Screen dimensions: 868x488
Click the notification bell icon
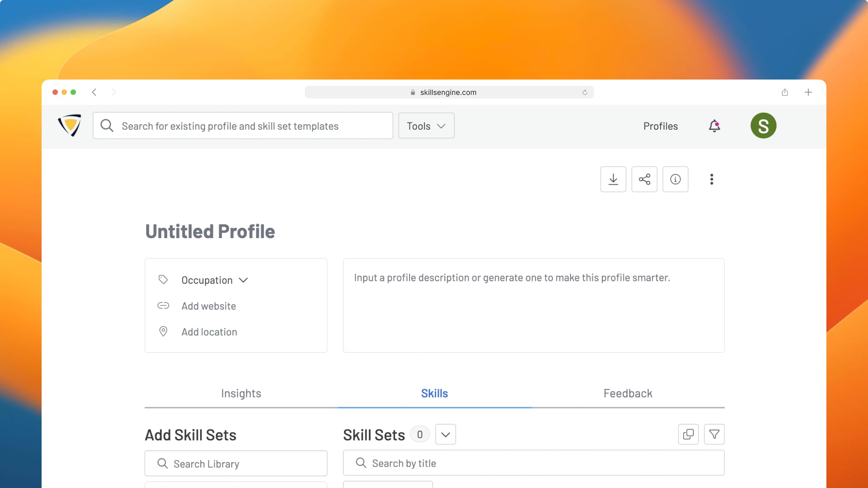click(713, 126)
